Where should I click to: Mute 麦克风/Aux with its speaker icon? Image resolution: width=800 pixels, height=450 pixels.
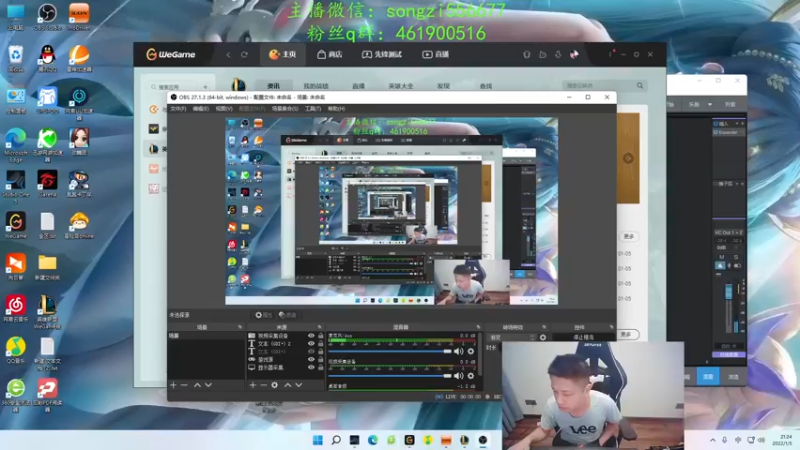pyautogui.click(x=459, y=351)
